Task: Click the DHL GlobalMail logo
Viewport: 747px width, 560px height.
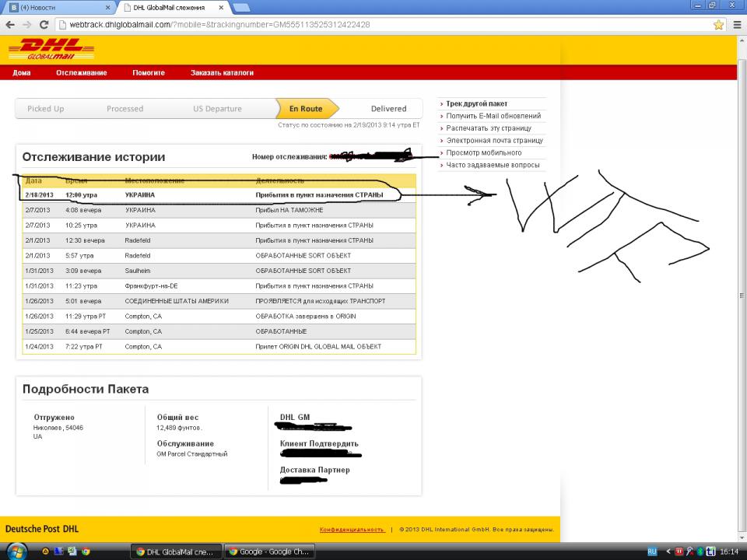Action: click(x=50, y=52)
